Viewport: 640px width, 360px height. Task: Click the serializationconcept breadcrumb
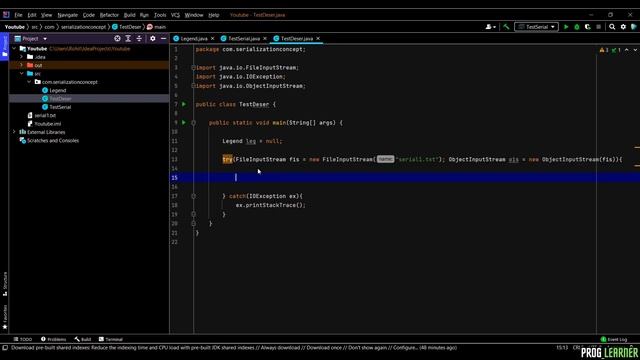[83, 27]
